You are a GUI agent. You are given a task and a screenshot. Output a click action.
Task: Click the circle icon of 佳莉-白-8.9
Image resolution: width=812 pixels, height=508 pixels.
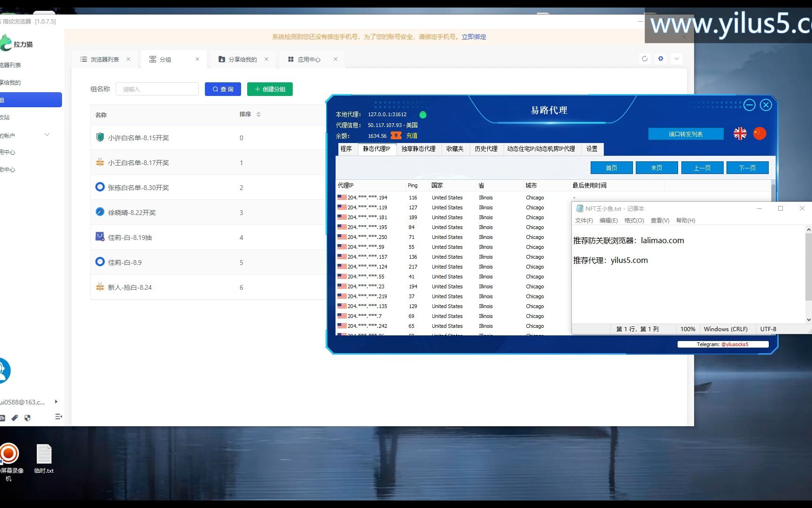(100, 262)
